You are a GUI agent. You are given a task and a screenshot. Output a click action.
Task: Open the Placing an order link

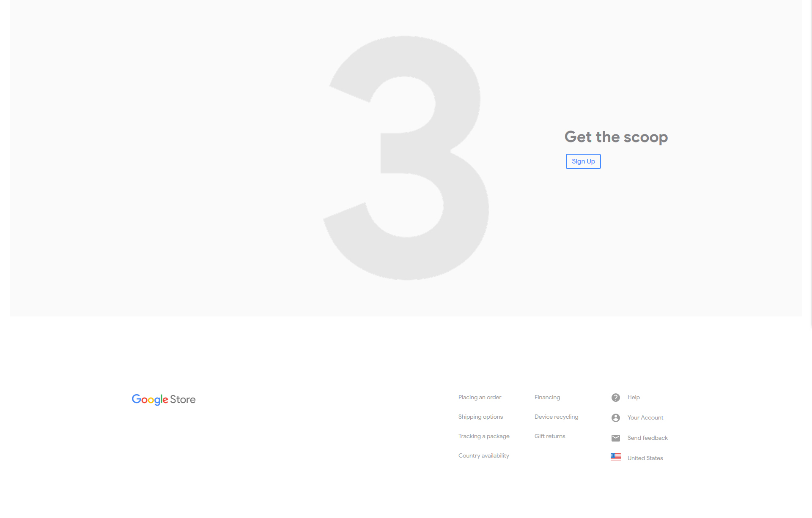tap(480, 398)
